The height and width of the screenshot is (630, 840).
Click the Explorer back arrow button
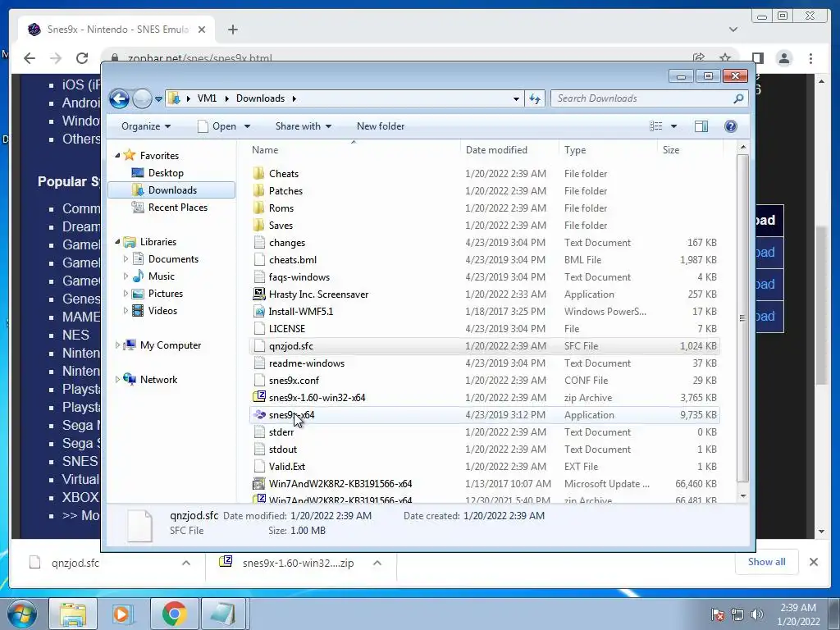(x=119, y=98)
